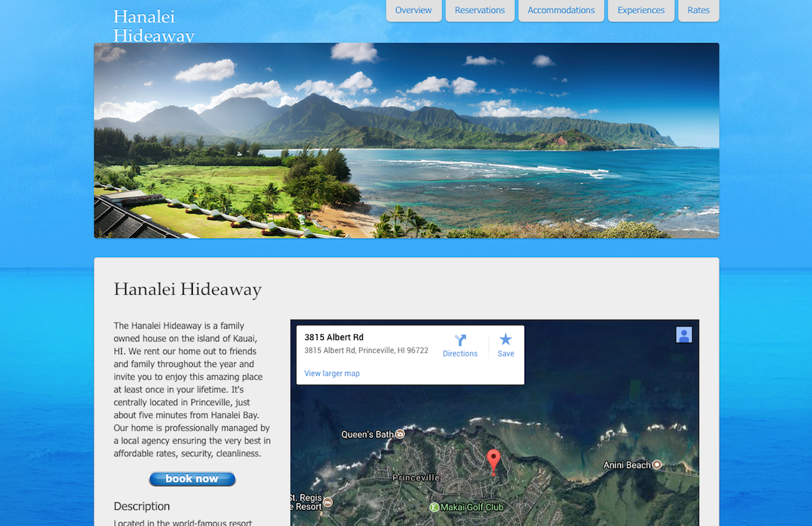Screen dimensions: 812x526
Task: Click the blue 'book now' button
Action: tap(192, 479)
